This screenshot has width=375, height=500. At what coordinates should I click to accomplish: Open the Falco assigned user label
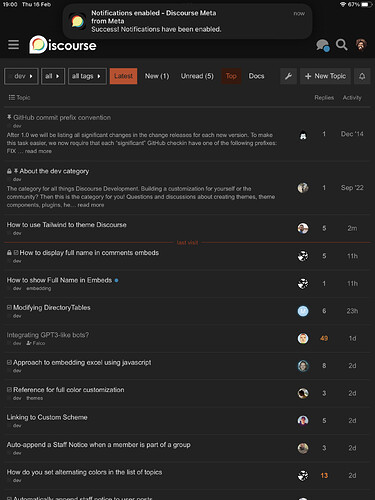(x=36, y=343)
